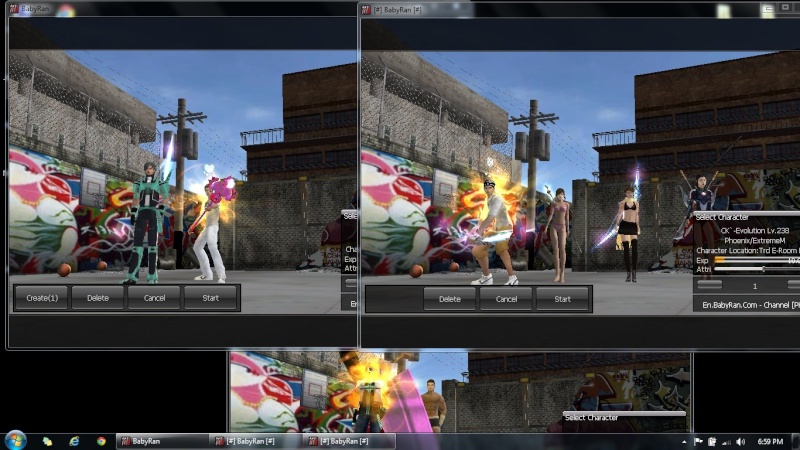Screen dimensions: 800x450
Task: Switch to the first [#] BabyRan [#] taskbar item
Action: [x=255, y=441]
